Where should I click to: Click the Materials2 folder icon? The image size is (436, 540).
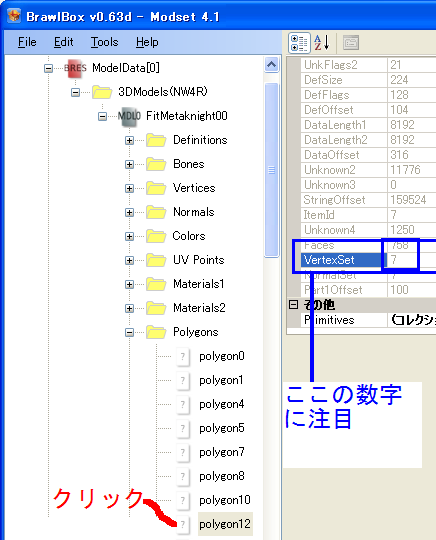(x=156, y=308)
